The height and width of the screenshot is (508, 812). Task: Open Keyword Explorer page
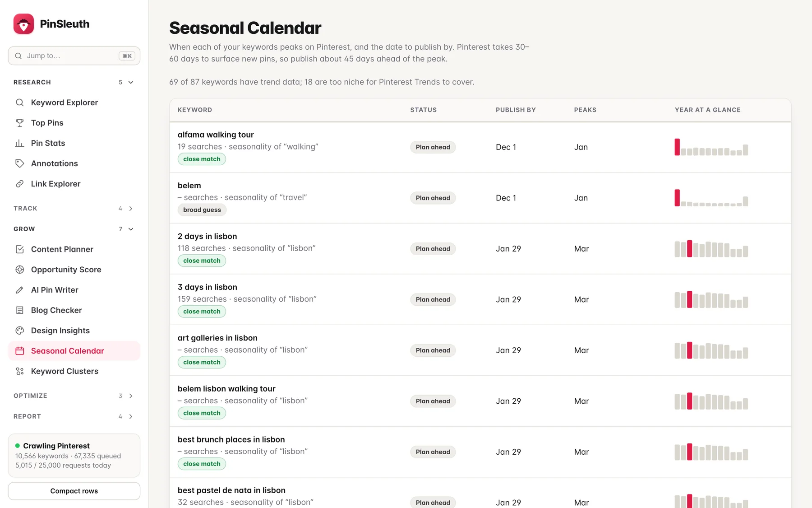pyautogui.click(x=74, y=103)
